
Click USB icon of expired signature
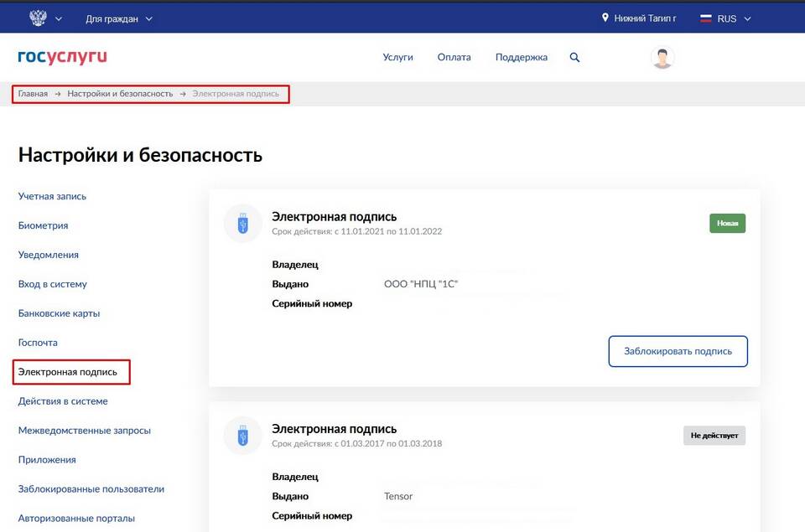tap(243, 436)
